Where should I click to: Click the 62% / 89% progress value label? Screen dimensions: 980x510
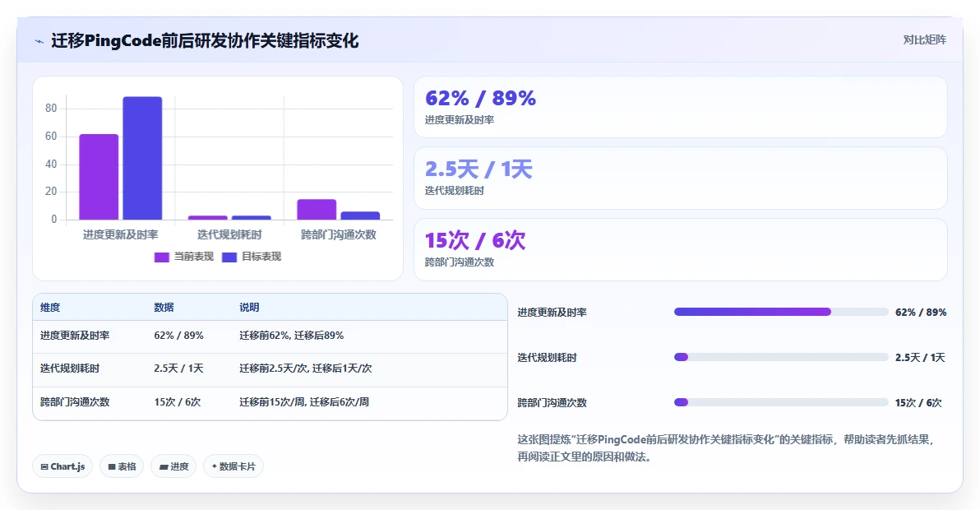[921, 313]
